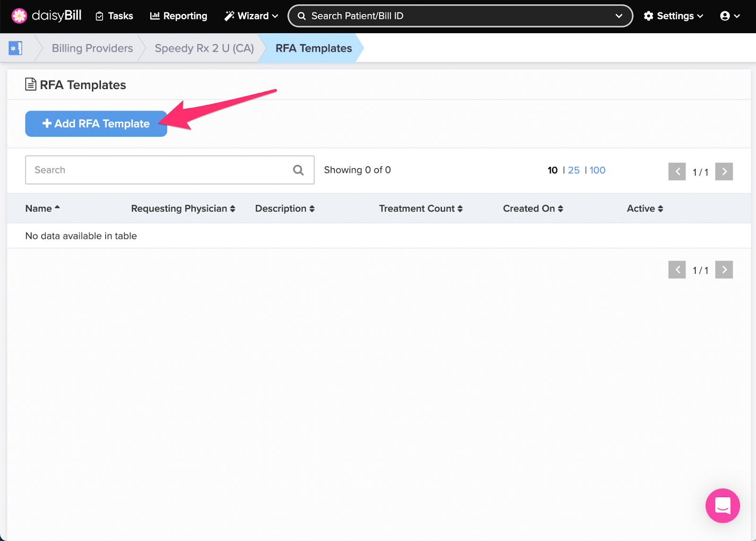This screenshot has height=541, width=756.
Task: Open the Tasks page
Action: coord(114,16)
